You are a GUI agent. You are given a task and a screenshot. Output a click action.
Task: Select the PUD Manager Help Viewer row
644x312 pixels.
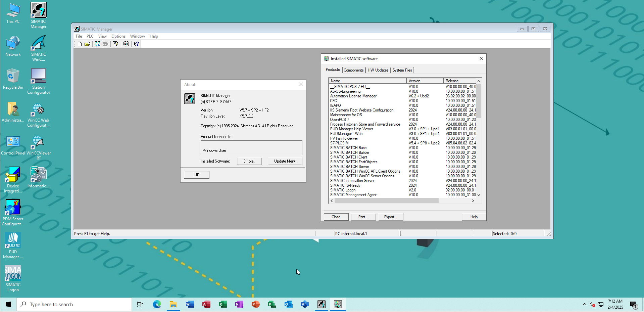pyautogui.click(x=403, y=129)
